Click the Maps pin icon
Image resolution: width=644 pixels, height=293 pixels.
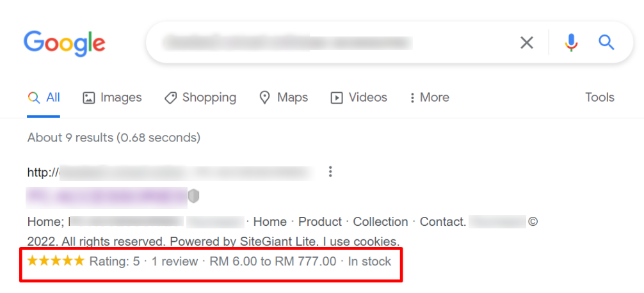coord(265,98)
